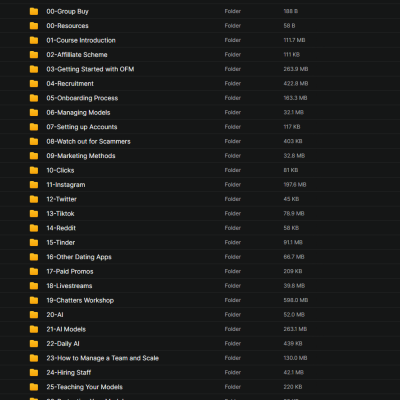Select the 12-Twitter folder icon
Screen dimensions: 400x400
(34, 199)
